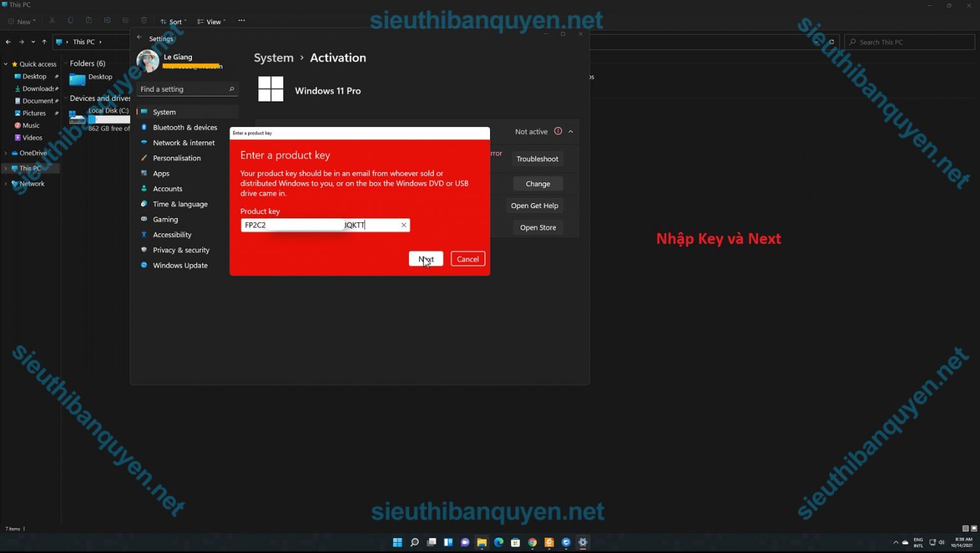Click inside the Find a setting search box
980x553 pixels.
(x=185, y=89)
